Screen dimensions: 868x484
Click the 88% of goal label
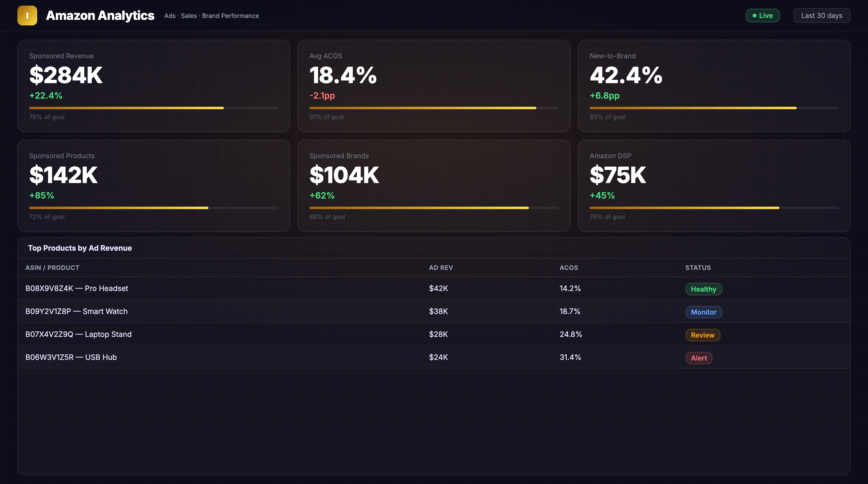pos(327,217)
